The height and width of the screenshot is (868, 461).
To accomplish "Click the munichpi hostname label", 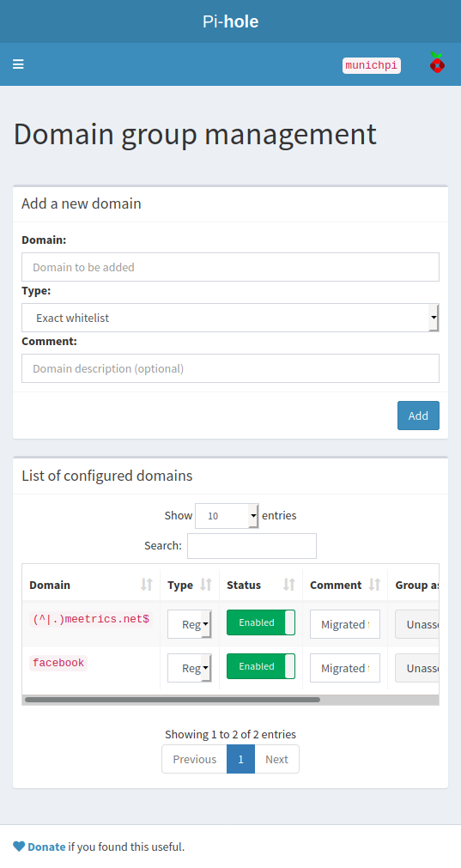I will [372, 65].
